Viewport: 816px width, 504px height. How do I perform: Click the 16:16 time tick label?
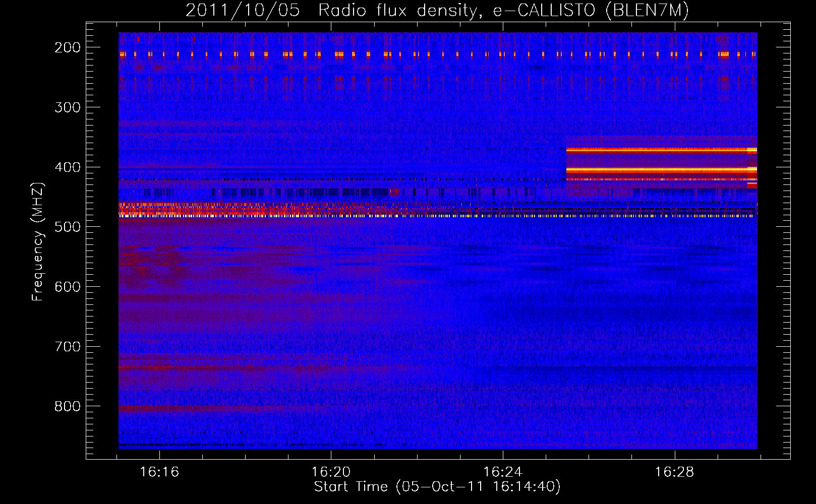click(159, 472)
